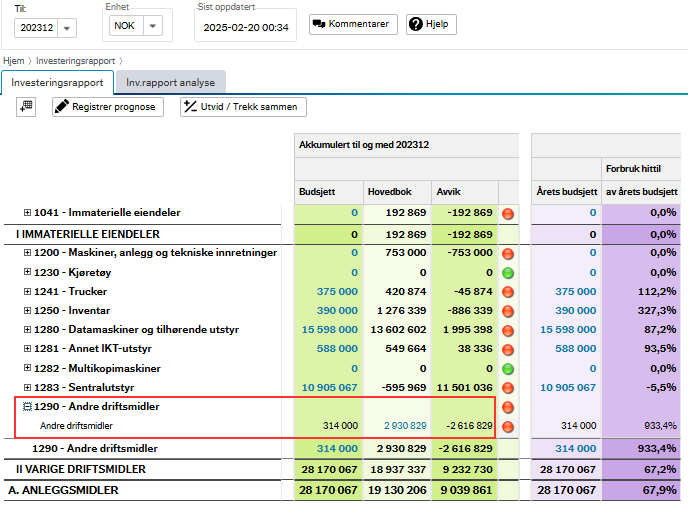Switch to Inv.rapport analyse tab

(171, 82)
